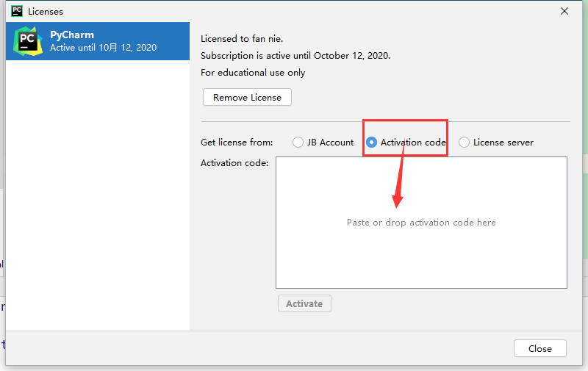Click the "Licensed to fan nie." text
The width and height of the screenshot is (588, 371).
(x=243, y=38)
